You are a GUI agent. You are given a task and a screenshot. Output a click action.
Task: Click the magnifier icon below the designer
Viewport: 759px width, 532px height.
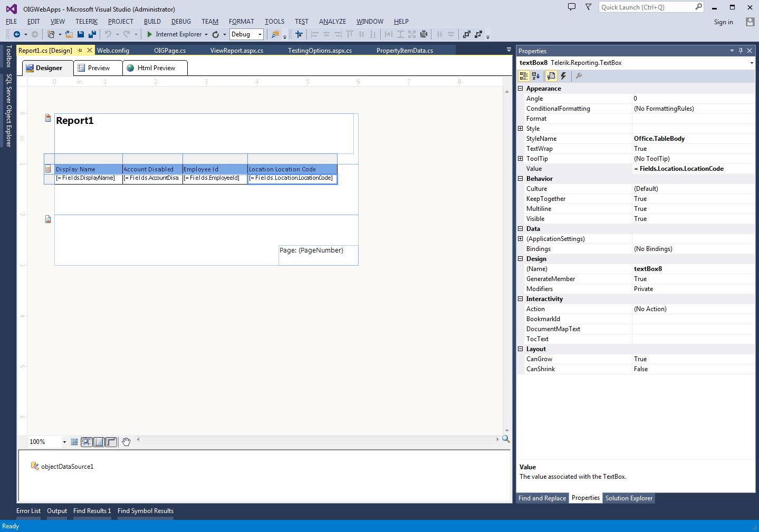point(506,439)
